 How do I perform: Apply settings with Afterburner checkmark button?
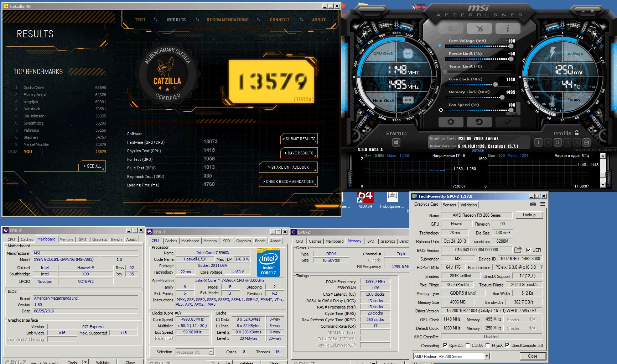[x=508, y=122]
